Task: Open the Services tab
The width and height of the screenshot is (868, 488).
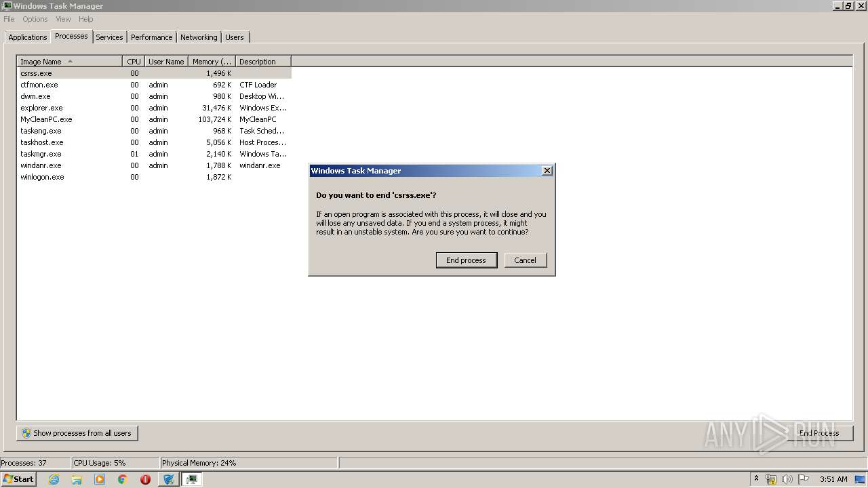Action: [109, 37]
